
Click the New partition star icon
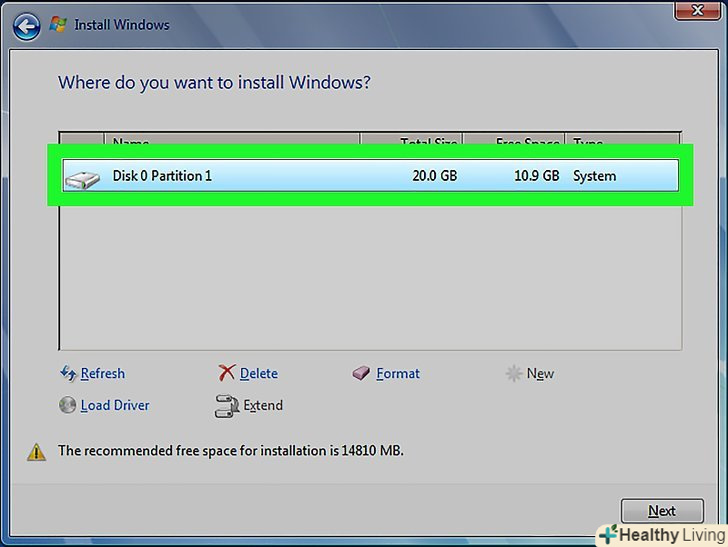coord(514,373)
